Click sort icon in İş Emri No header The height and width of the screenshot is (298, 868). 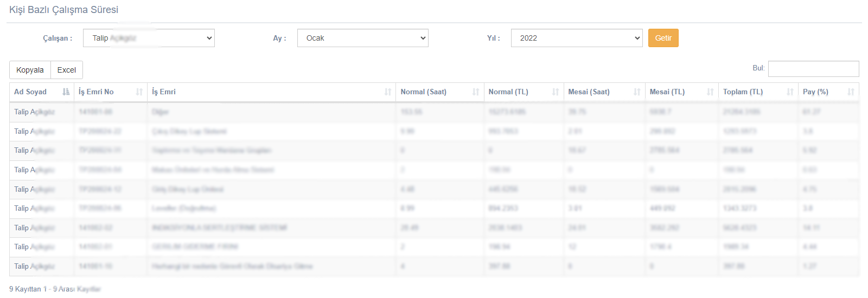tap(139, 92)
